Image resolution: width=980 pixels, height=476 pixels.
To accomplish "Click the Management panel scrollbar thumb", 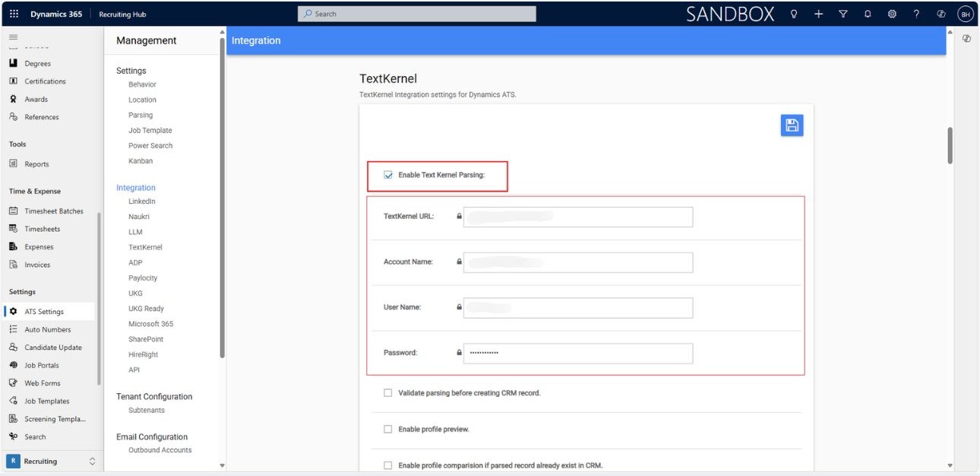I will coord(222,198).
